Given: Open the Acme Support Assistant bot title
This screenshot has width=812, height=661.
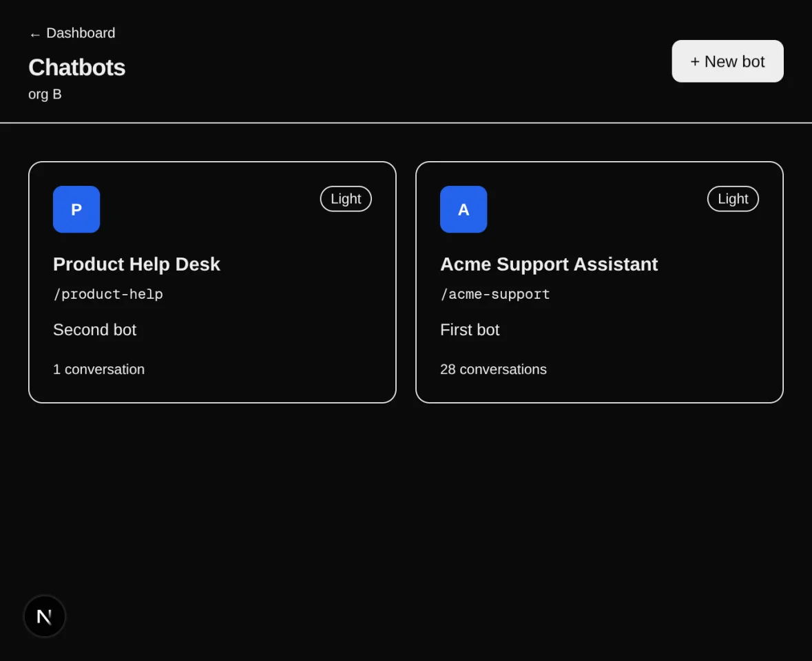Looking at the screenshot, I should pos(548,264).
